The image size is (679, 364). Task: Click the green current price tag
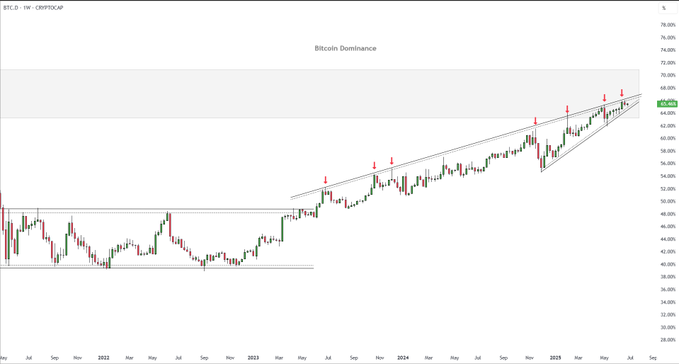pyautogui.click(x=667, y=103)
